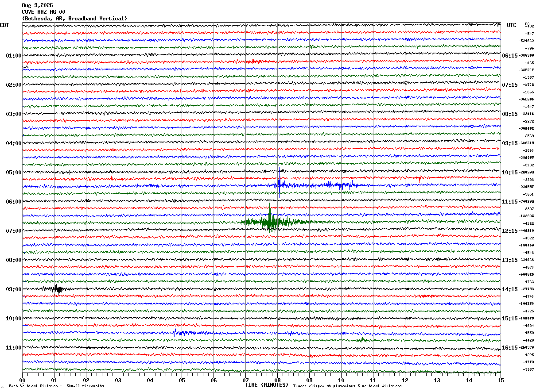The height and width of the screenshot is (392, 536).
Task: Select the 'TIME (MINUTES)' axis label
Action: point(267,385)
